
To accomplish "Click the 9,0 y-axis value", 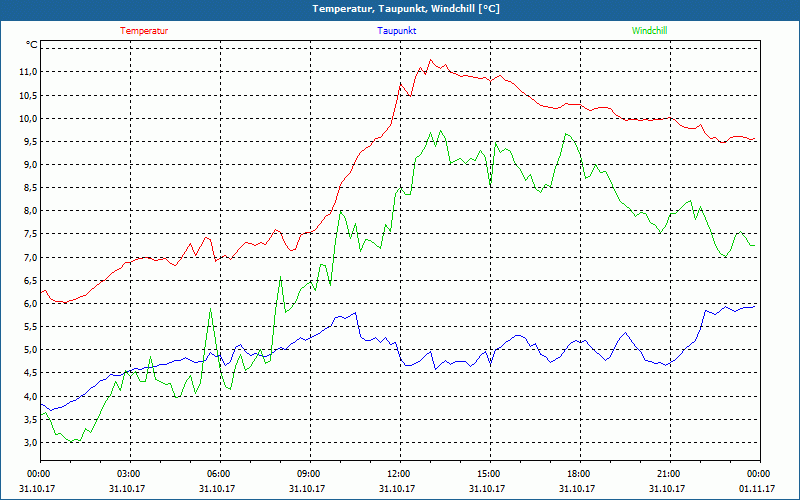I will (x=30, y=165).
